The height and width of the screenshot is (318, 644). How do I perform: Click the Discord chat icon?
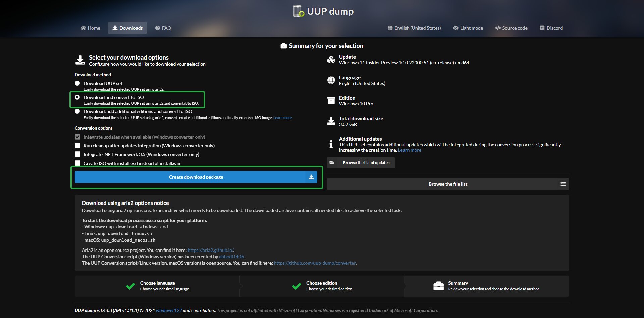click(542, 28)
